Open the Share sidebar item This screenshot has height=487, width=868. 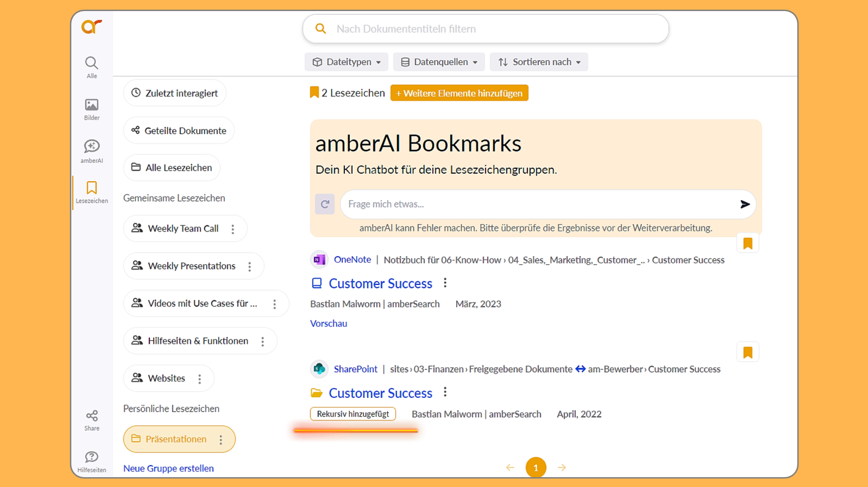pyautogui.click(x=92, y=421)
